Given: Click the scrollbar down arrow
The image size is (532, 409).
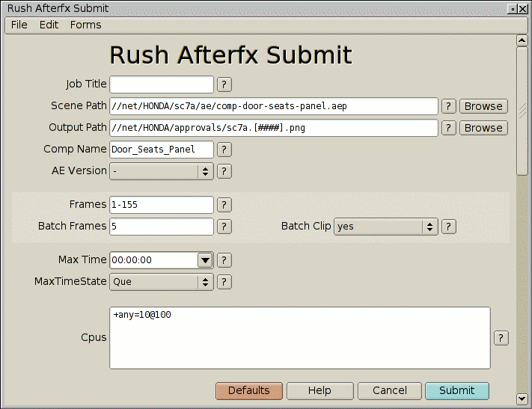Looking at the screenshot, I should pyautogui.click(x=522, y=399).
